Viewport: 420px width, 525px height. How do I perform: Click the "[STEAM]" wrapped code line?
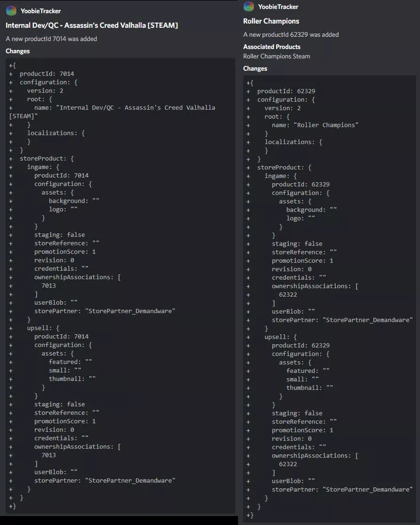23,116
